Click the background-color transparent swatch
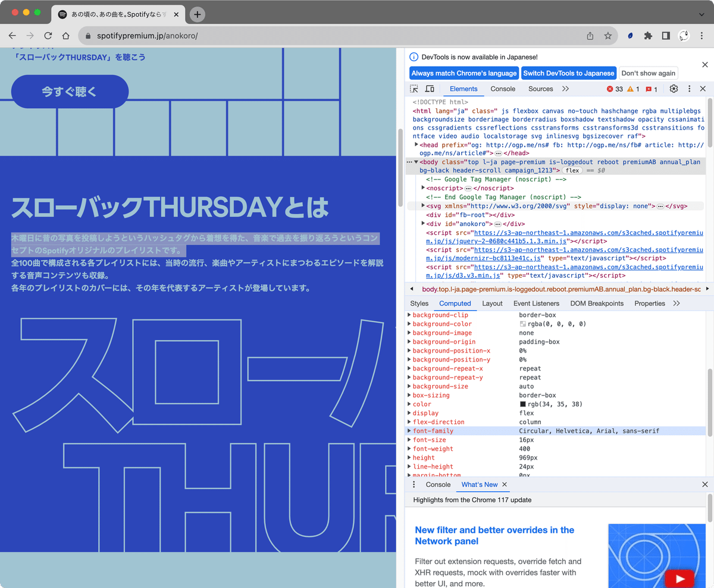 coord(522,324)
